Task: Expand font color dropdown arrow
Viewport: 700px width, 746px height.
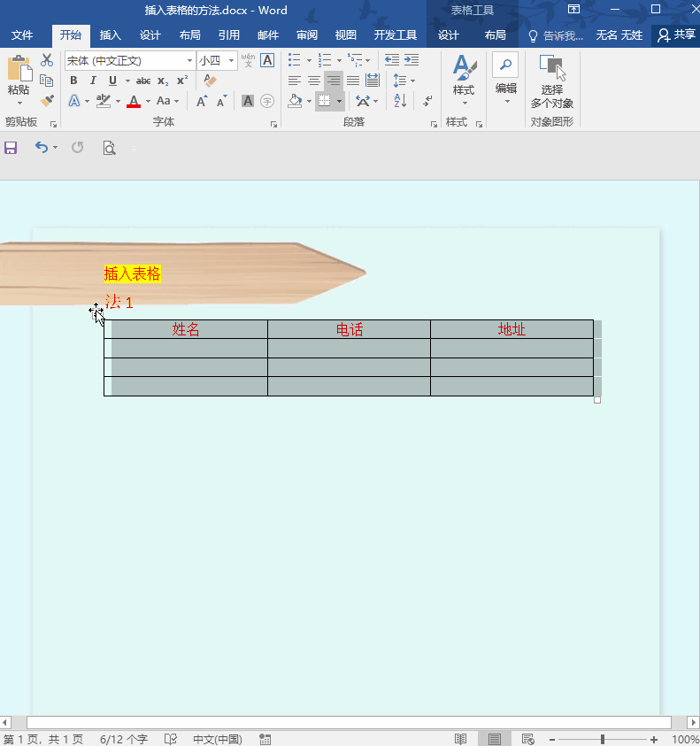Action: click(148, 102)
